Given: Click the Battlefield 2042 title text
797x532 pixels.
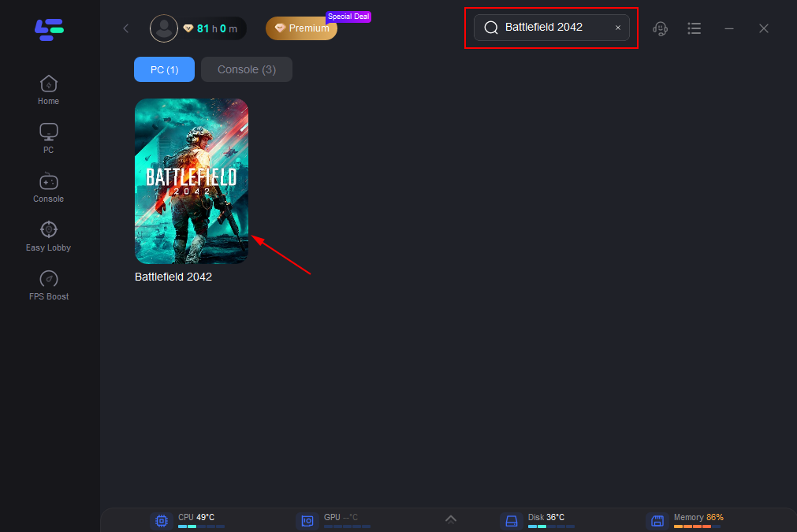Looking at the screenshot, I should tap(173, 277).
